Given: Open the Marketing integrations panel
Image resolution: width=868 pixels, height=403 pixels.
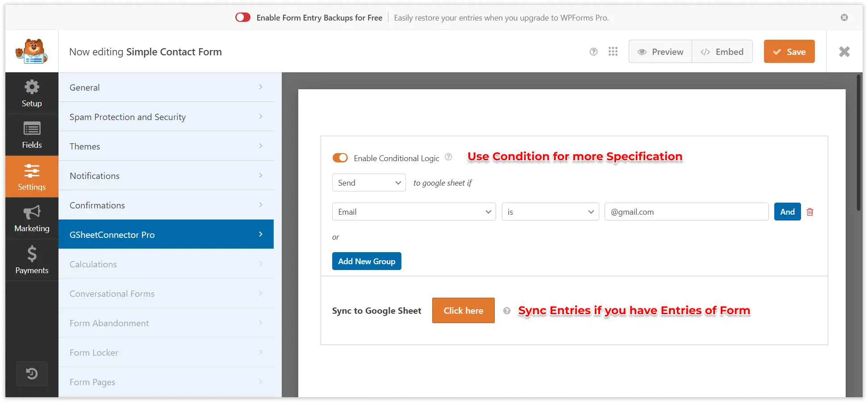Looking at the screenshot, I should (31, 218).
